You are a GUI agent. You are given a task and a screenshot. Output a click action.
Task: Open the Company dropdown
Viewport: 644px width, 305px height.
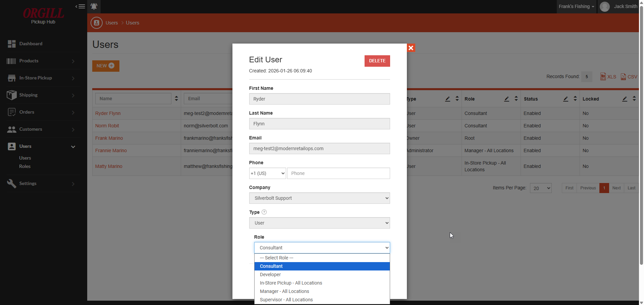pyautogui.click(x=319, y=198)
